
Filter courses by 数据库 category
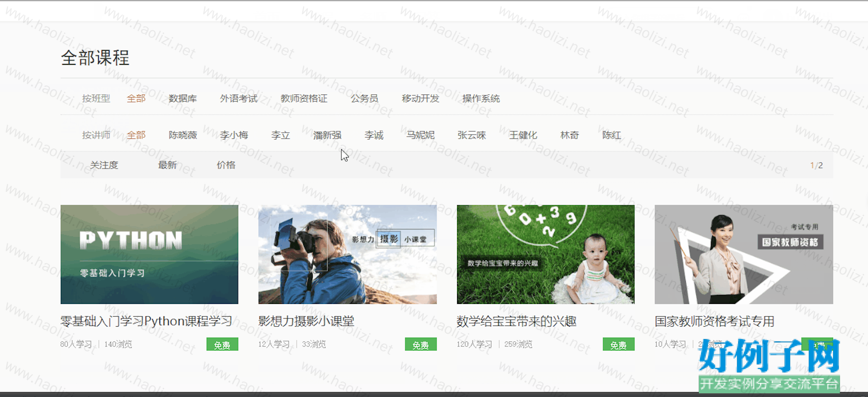coord(183,99)
